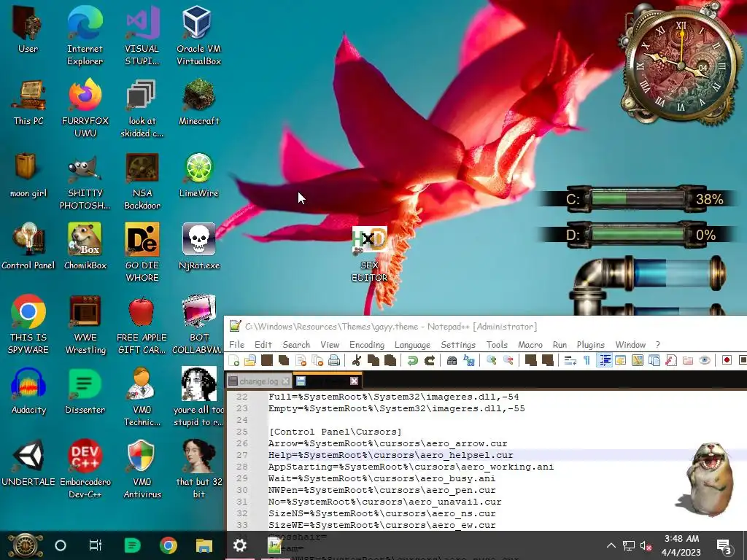Select the NjRat.exe desktop icon
This screenshot has height=560, width=747.
[198, 246]
